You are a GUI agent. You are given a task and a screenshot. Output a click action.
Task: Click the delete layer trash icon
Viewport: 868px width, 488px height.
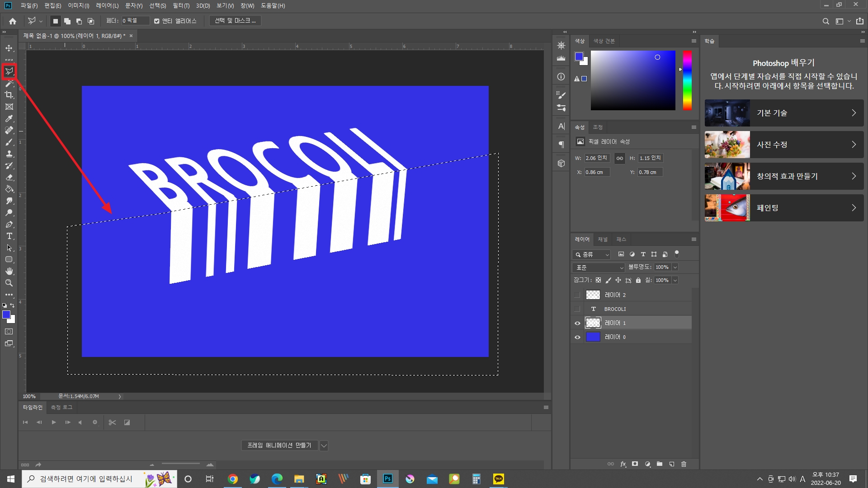[x=684, y=464]
